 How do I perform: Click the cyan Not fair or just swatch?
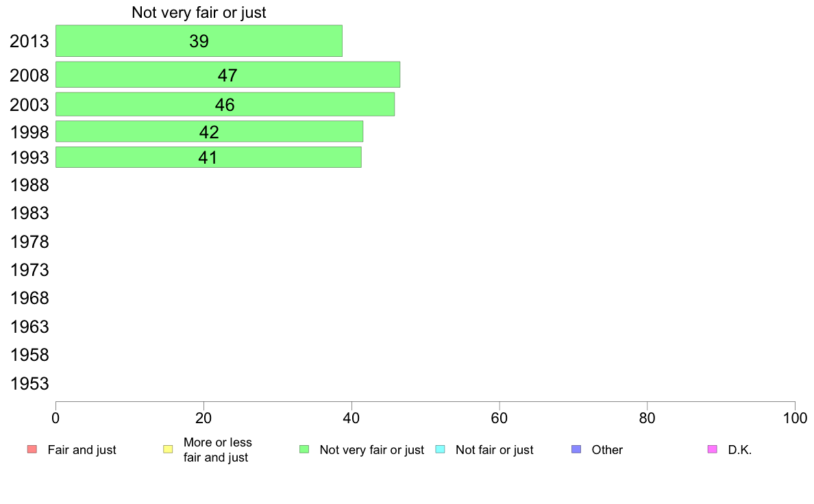click(x=440, y=449)
